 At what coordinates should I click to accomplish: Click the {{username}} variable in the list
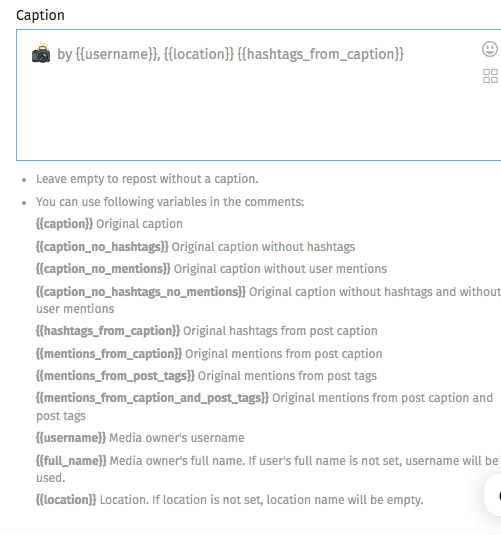click(x=71, y=438)
